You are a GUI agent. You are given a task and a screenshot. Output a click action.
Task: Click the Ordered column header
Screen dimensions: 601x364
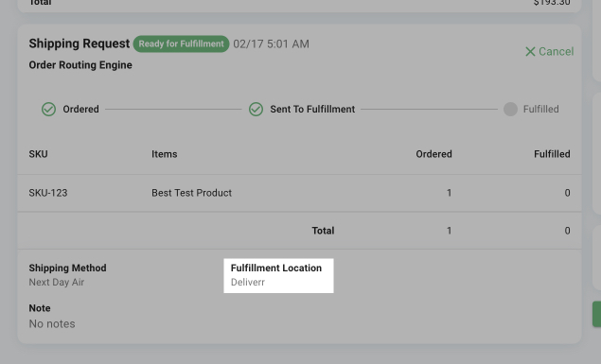click(433, 154)
